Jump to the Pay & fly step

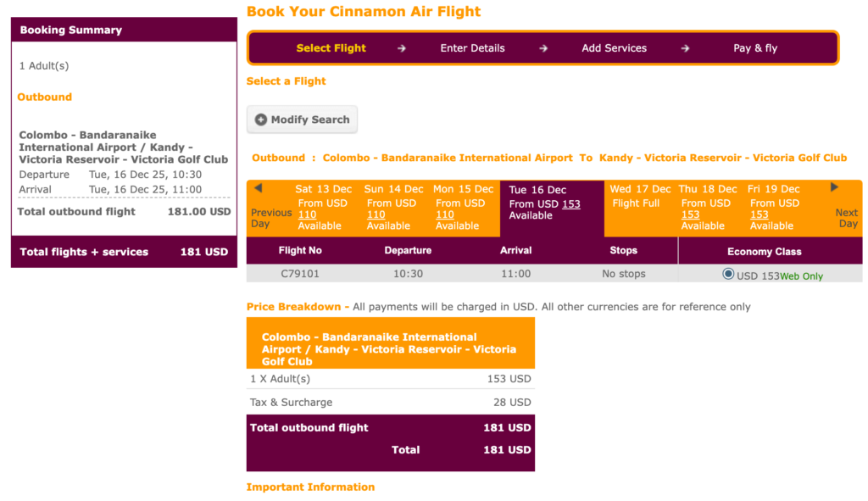754,48
